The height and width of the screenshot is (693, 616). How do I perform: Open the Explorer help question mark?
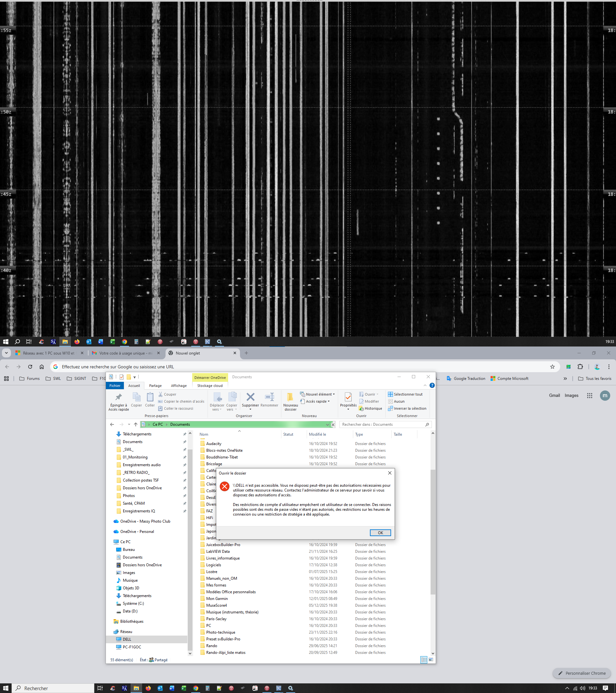click(432, 386)
